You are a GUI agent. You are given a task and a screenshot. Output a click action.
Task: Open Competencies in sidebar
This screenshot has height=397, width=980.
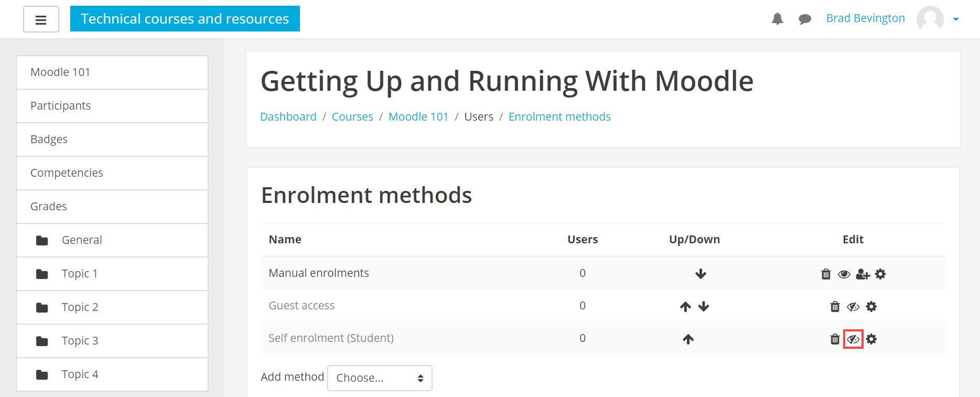[112, 173]
